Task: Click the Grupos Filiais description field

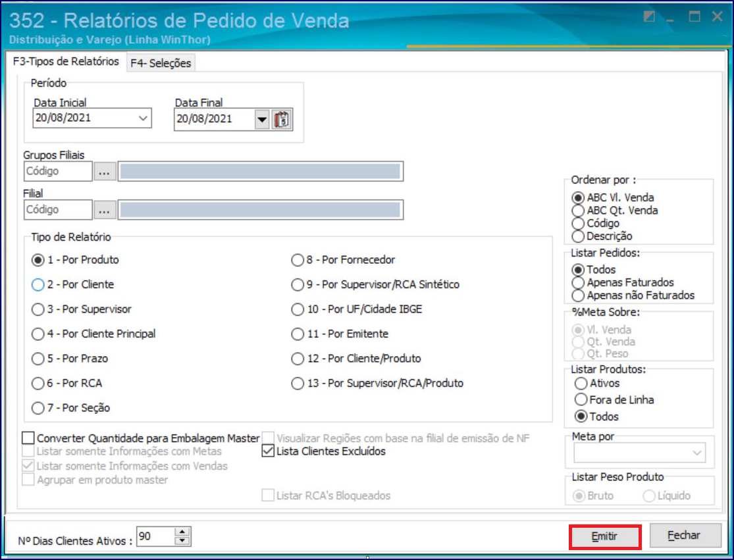Action: pos(260,172)
